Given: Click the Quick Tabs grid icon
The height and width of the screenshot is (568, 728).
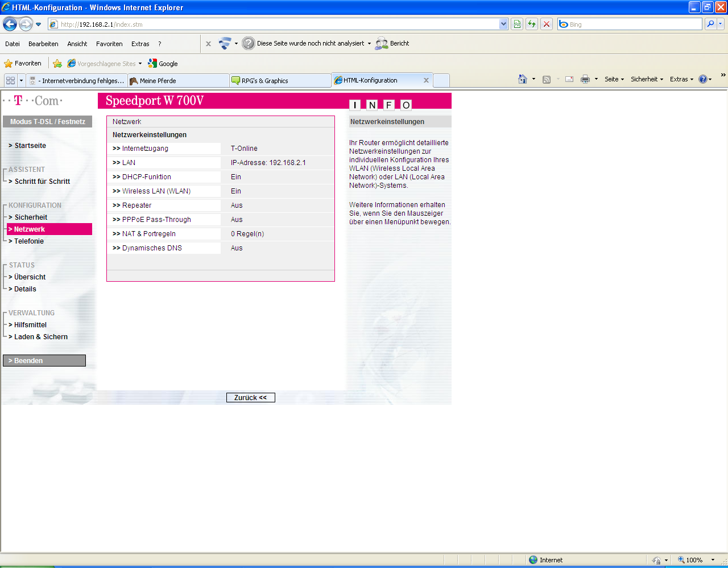Looking at the screenshot, I should point(10,80).
